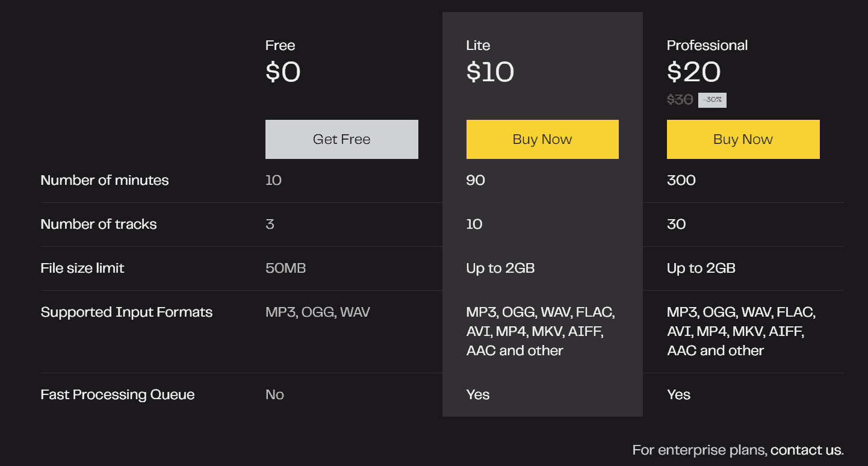Screen dimensions: 868x466
Task: Click the Free plan's 50MB file limit
Action: coord(285,268)
